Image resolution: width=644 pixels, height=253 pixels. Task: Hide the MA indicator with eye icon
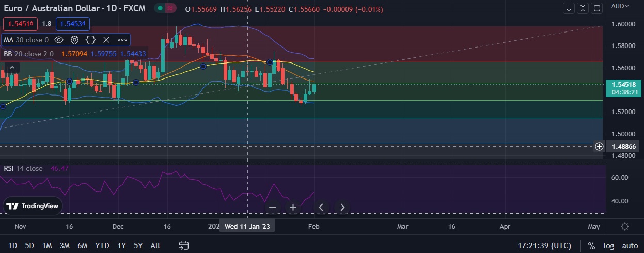point(59,40)
